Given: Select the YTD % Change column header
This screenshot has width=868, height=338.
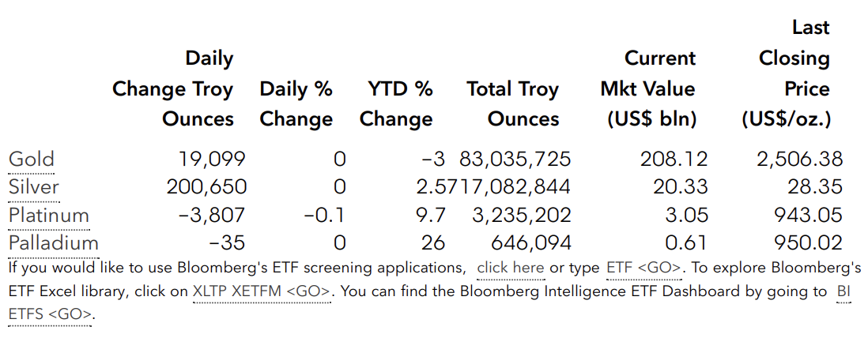Looking at the screenshot, I should coord(396,104).
